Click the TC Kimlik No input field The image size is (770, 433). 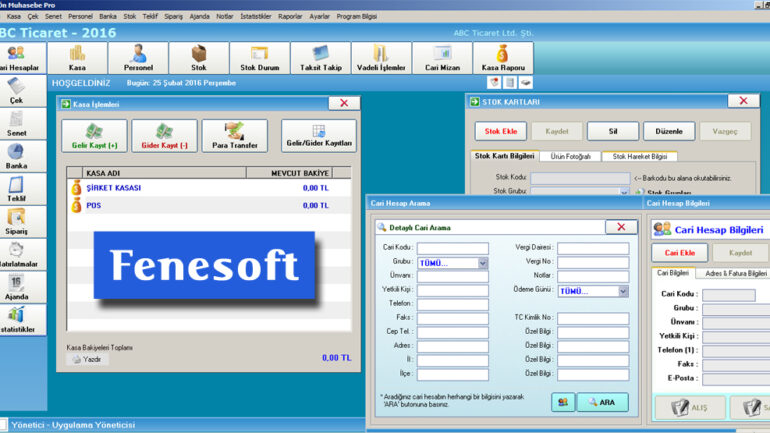(593, 318)
